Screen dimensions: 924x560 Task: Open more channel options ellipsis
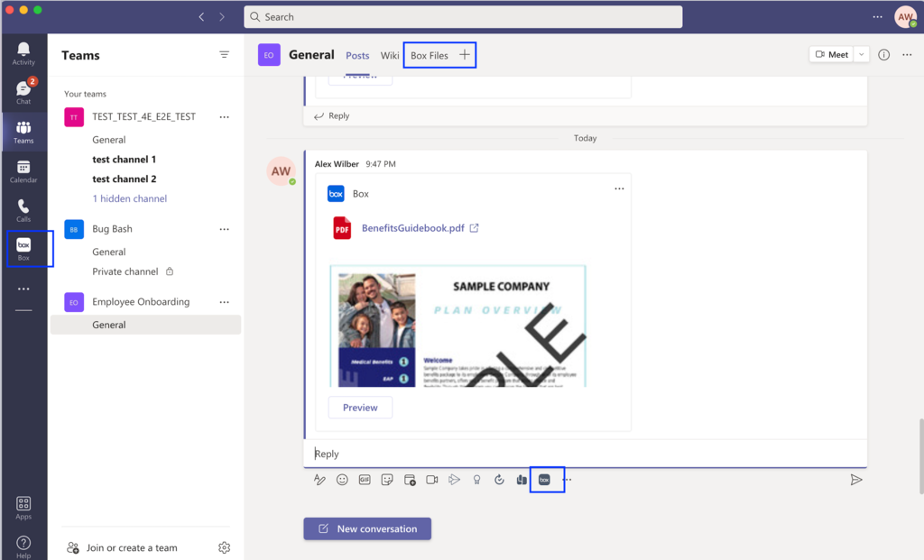(x=907, y=55)
